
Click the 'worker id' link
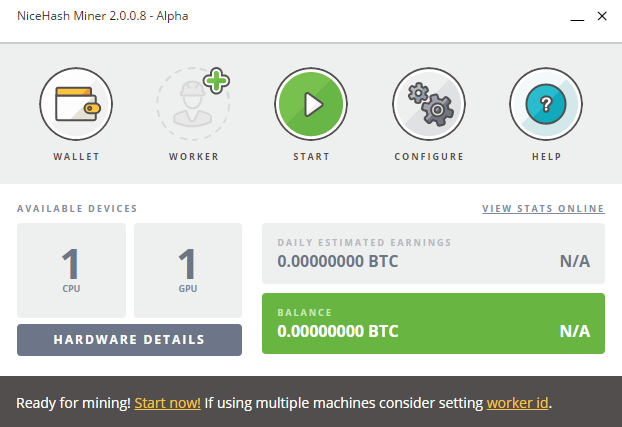point(518,403)
